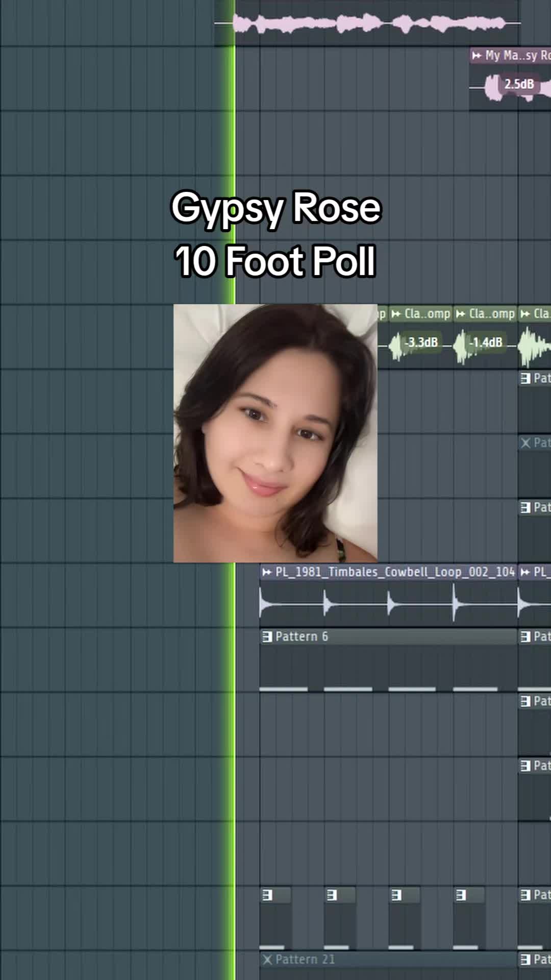Click the Timbales Cowbell loop waveform

click(389, 604)
